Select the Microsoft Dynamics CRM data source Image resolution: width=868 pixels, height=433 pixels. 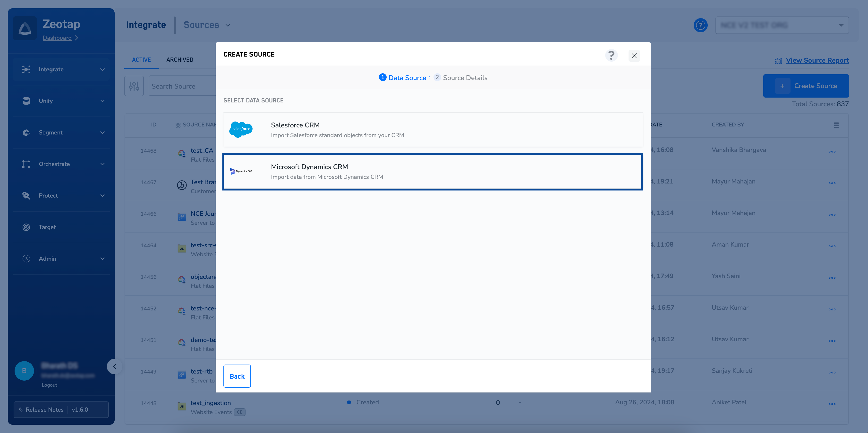pos(433,172)
